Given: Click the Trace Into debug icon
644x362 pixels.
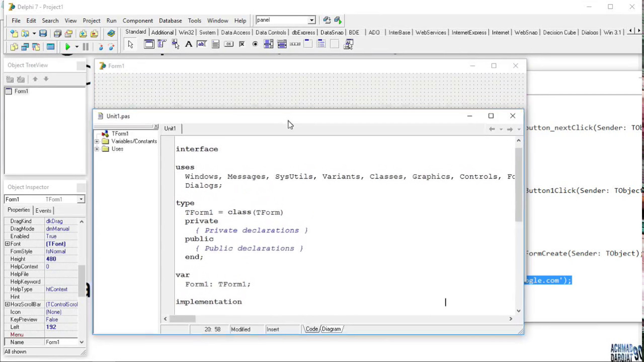Looking at the screenshot, I should (100, 47).
